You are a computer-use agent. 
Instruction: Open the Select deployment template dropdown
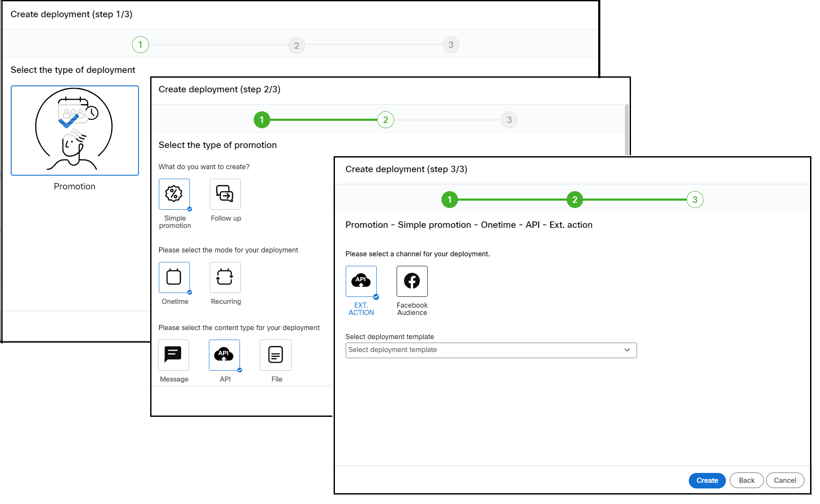[491, 350]
